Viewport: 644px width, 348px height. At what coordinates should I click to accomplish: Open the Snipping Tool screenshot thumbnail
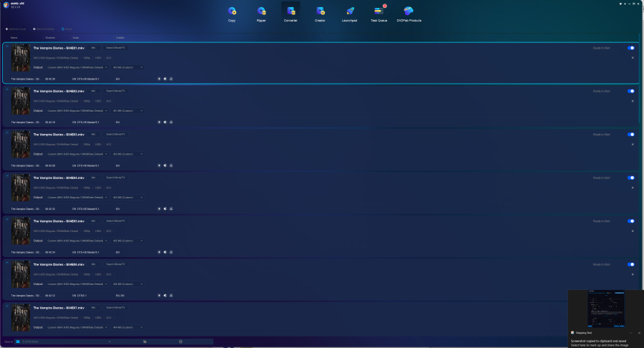[x=606, y=309]
